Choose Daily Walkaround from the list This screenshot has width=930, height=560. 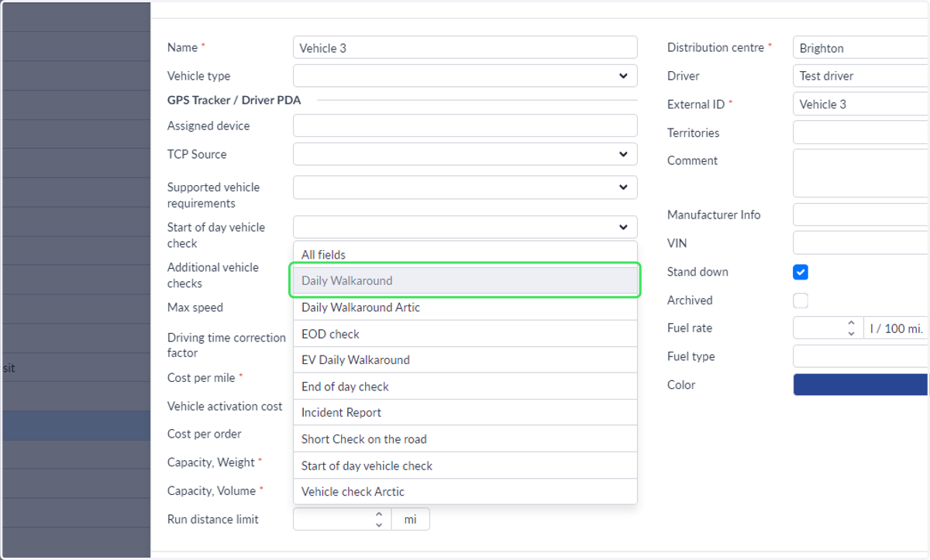pos(465,280)
